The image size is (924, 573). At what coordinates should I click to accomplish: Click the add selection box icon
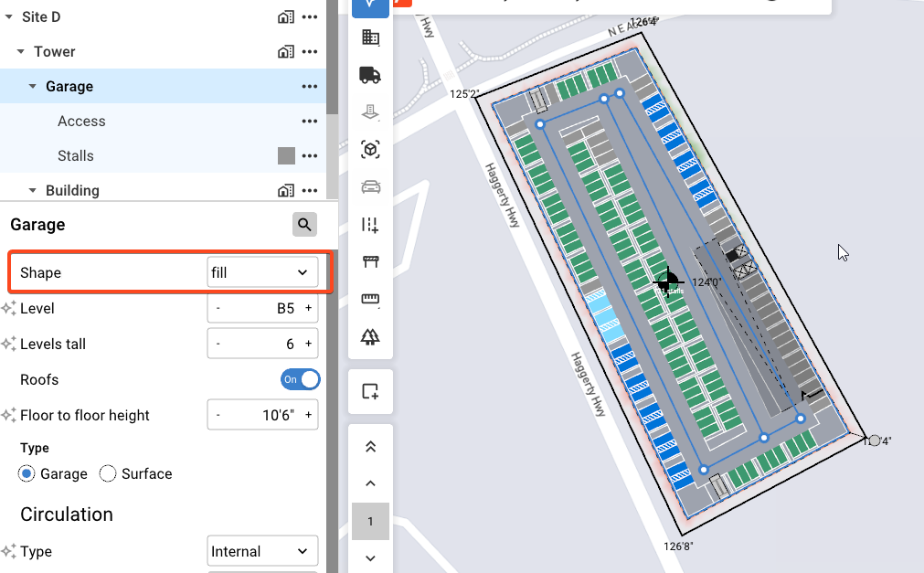tap(370, 391)
